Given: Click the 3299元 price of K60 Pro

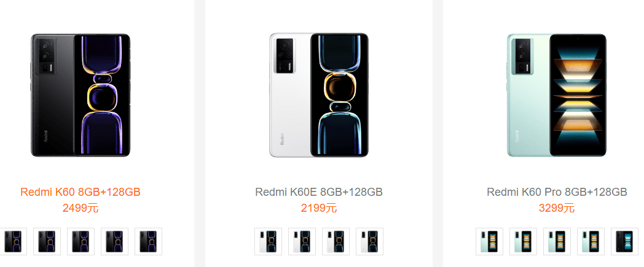Looking at the screenshot, I should pos(557,208).
